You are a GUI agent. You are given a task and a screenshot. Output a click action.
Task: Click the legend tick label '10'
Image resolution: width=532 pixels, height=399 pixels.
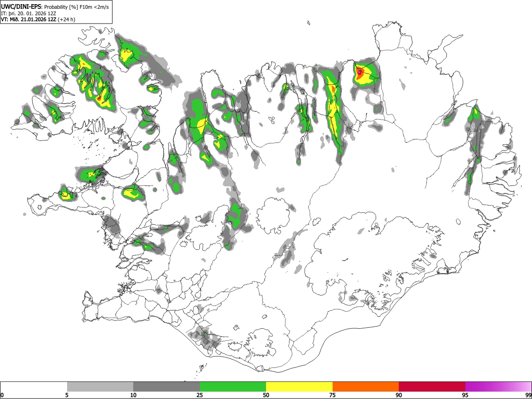click(133, 395)
